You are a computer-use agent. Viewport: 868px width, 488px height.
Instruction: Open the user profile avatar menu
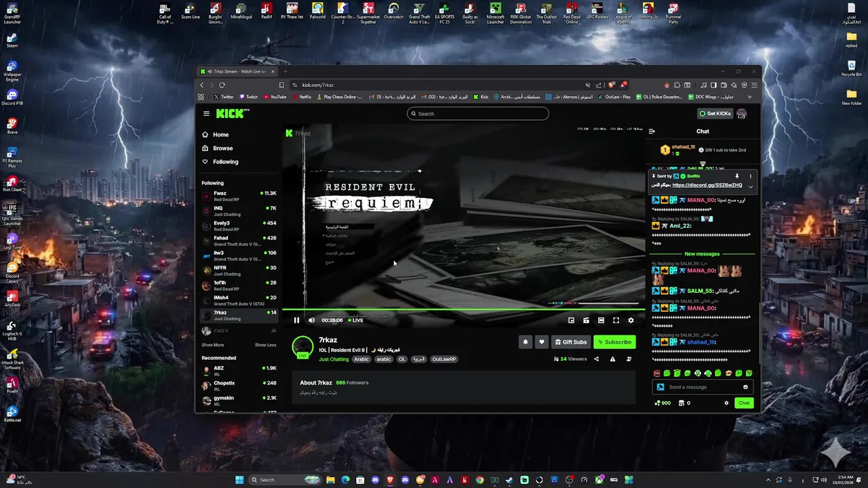point(742,114)
